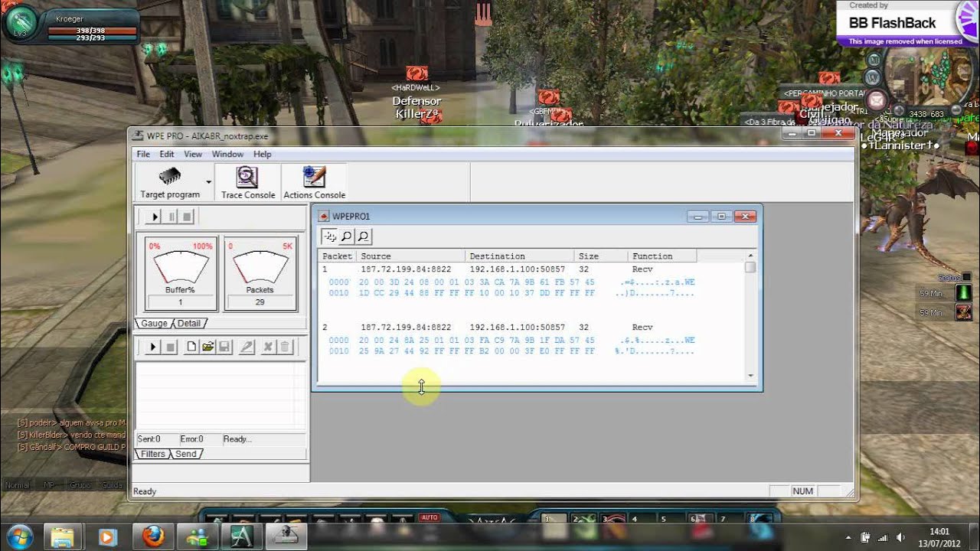The image size is (980, 551).
Task: Delete filter using the X icon
Action: (x=268, y=347)
